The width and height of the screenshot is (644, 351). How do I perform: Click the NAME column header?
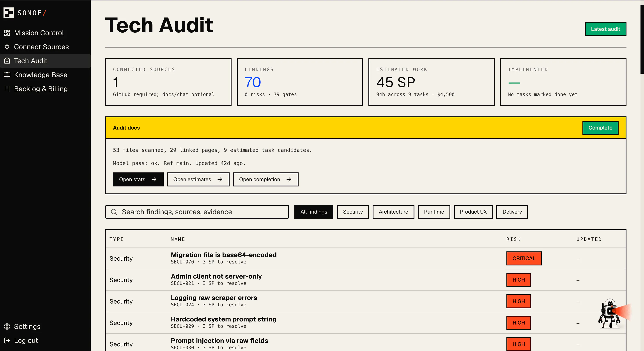click(178, 239)
